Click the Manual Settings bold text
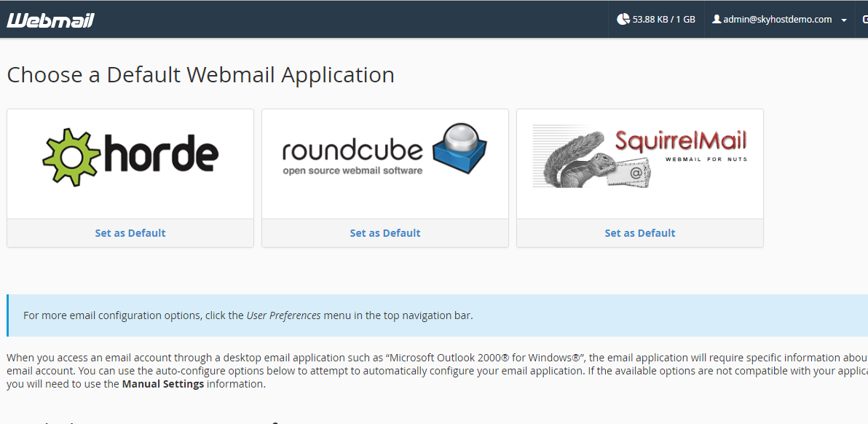868x424 pixels. point(163,384)
